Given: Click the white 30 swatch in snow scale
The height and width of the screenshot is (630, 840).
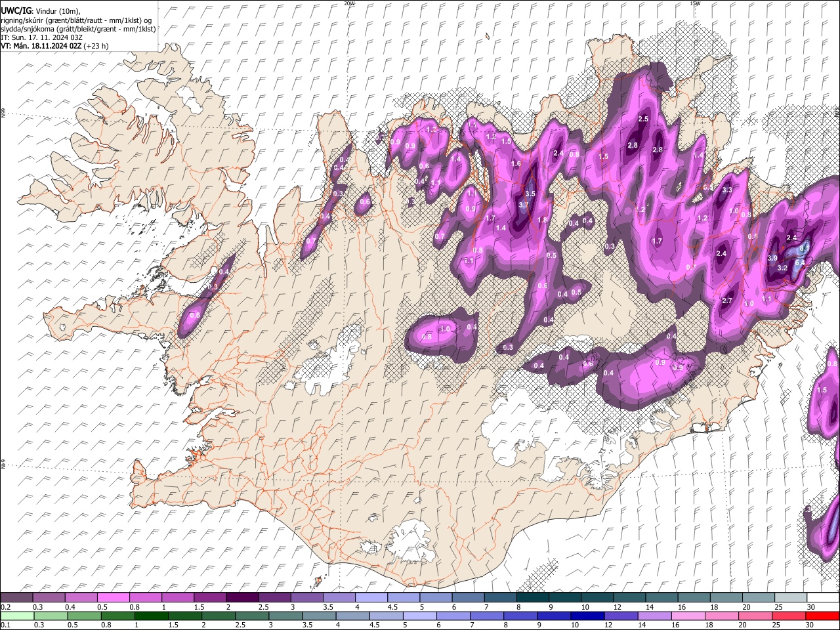Looking at the screenshot, I should [823, 597].
